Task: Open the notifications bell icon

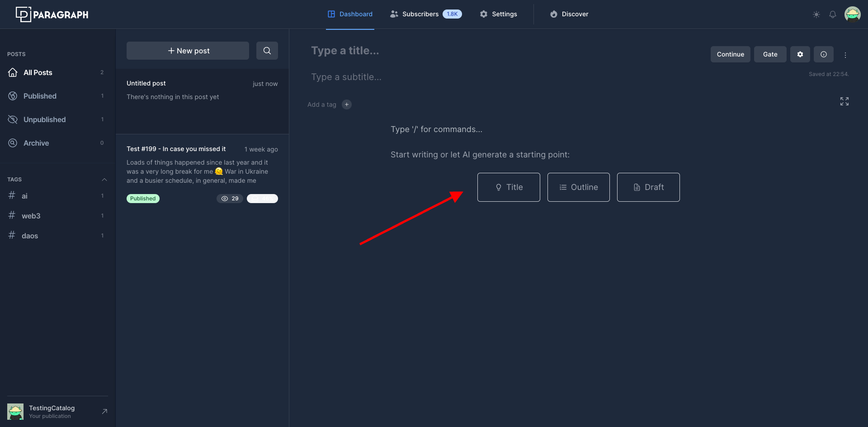Action: click(833, 14)
